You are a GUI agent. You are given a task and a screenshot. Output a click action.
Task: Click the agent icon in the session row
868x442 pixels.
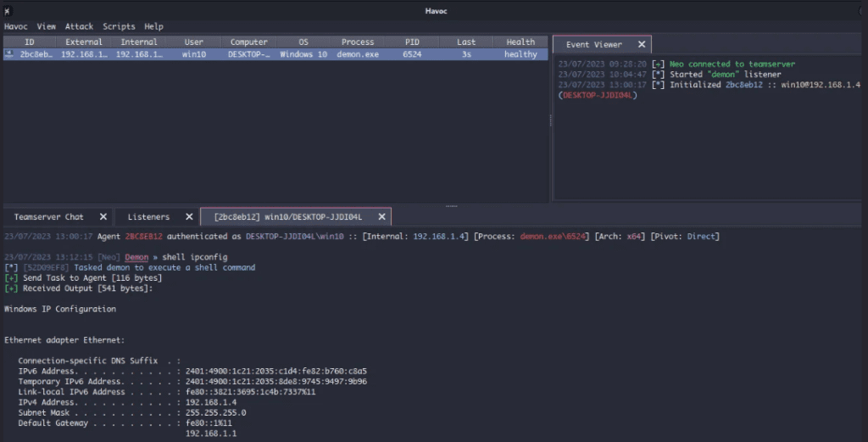pyautogui.click(x=9, y=54)
